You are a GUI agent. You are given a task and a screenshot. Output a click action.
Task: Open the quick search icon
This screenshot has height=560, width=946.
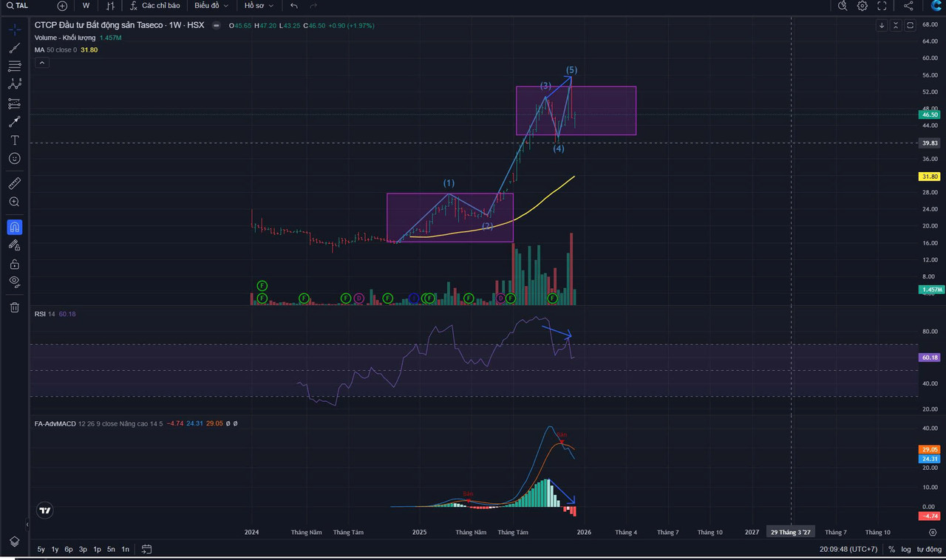(843, 5)
